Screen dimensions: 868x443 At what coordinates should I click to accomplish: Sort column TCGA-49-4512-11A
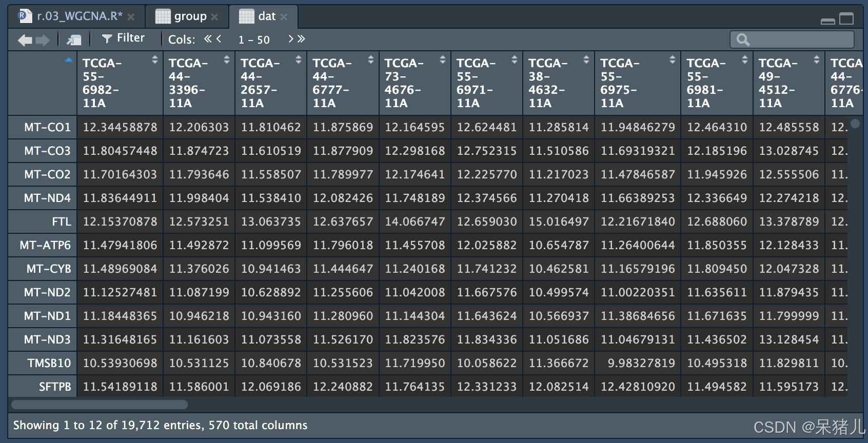click(x=816, y=59)
